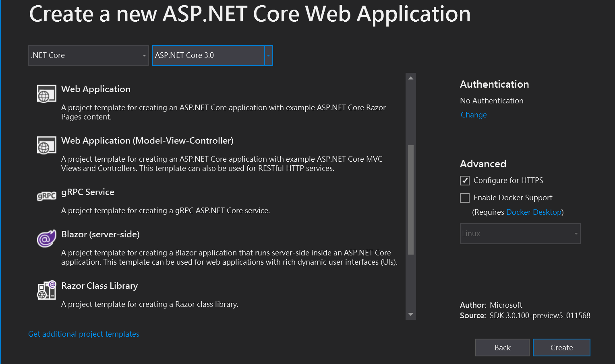Uncheck Configure for HTTPS
The height and width of the screenshot is (364, 615).
[465, 181]
